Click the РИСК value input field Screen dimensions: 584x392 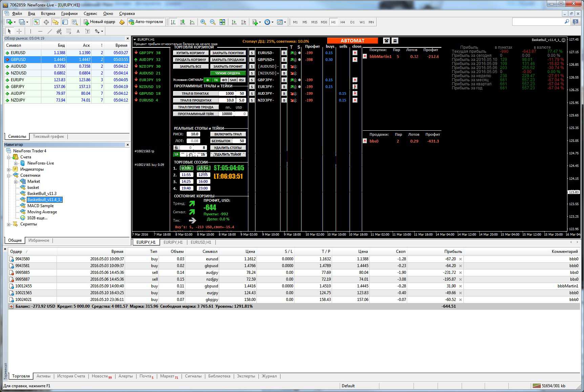coord(194,134)
